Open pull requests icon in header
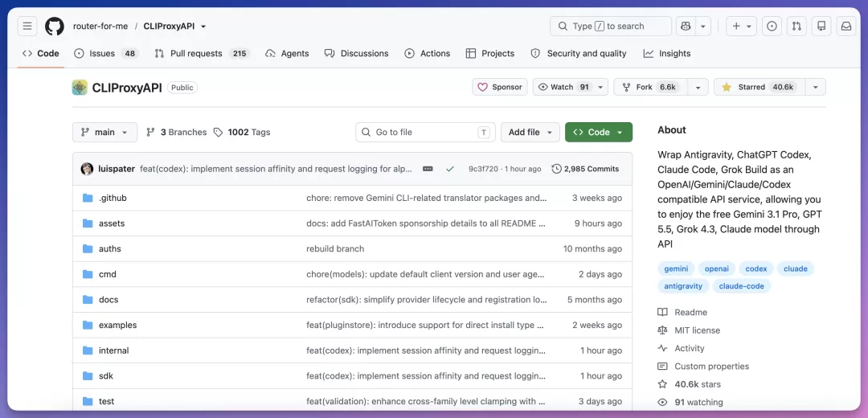Viewport: 868px width, 418px height. pyautogui.click(x=796, y=26)
